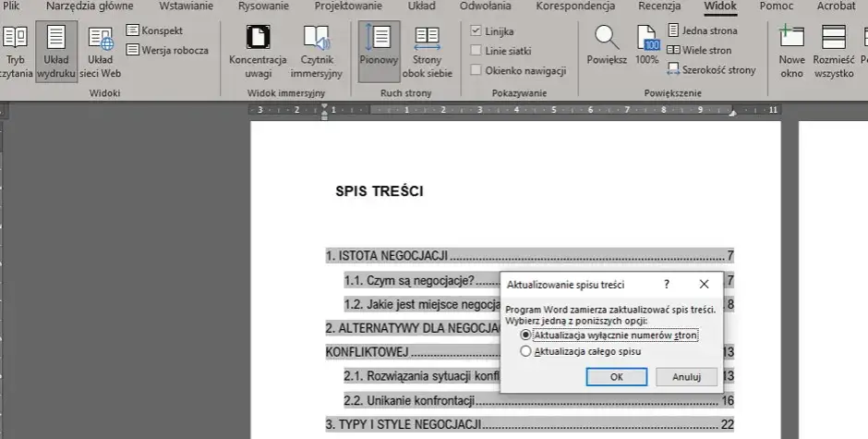Enable Koncentracja uwagi focus mode

click(x=258, y=52)
